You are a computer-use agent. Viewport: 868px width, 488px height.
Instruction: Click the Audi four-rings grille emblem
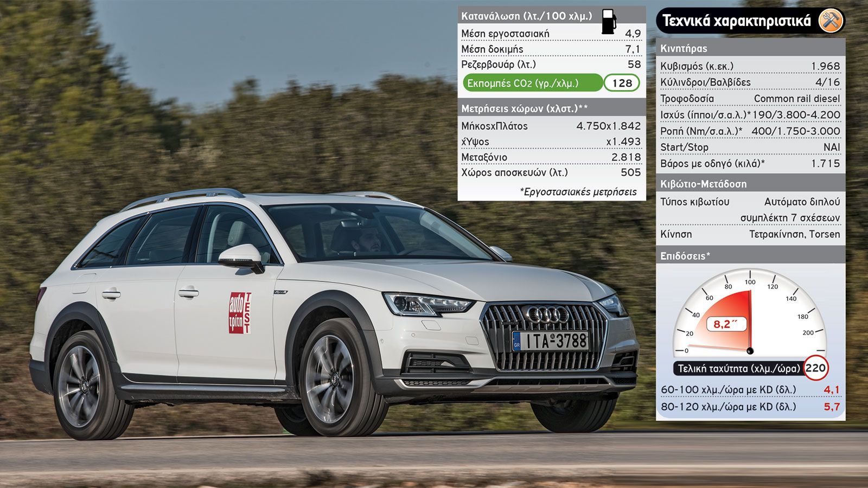pyautogui.click(x=548, y=314)
